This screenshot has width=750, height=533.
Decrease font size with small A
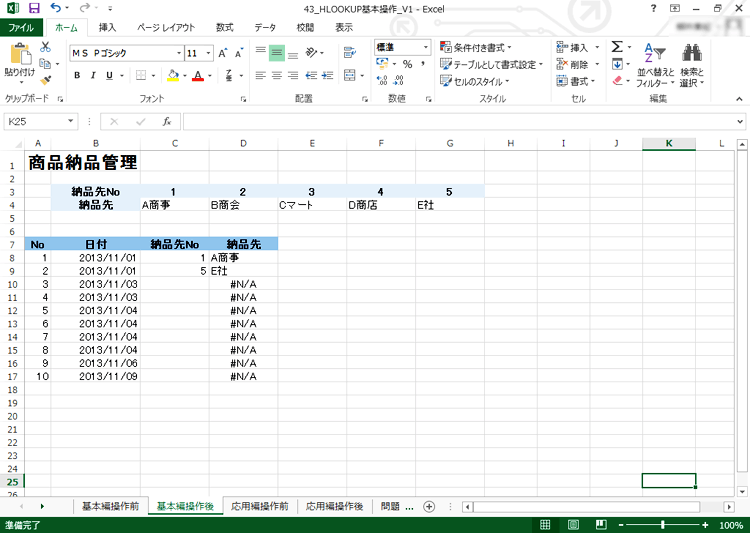coord(239,53)
